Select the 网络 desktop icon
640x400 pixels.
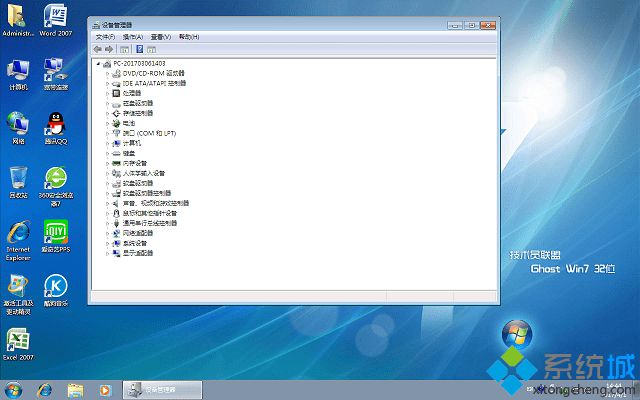18,128
